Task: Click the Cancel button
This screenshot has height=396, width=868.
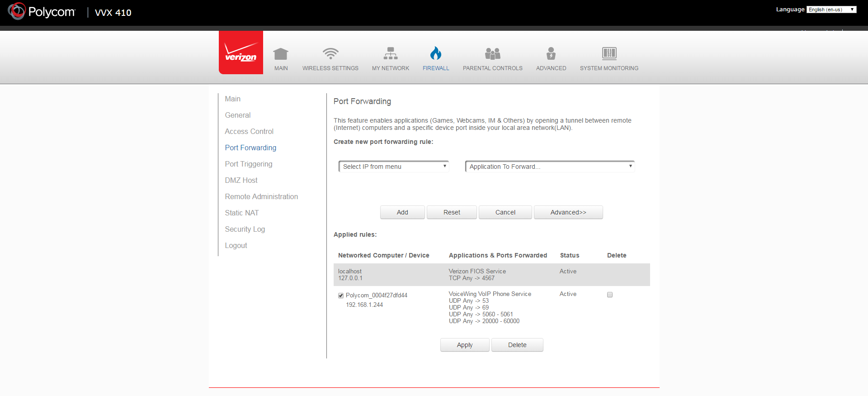Action: 505,212
